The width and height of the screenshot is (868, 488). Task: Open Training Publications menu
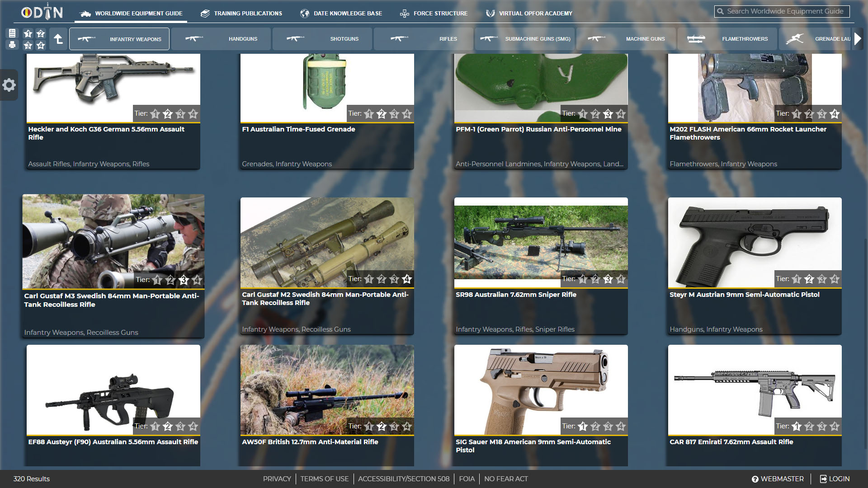point(242,13)
